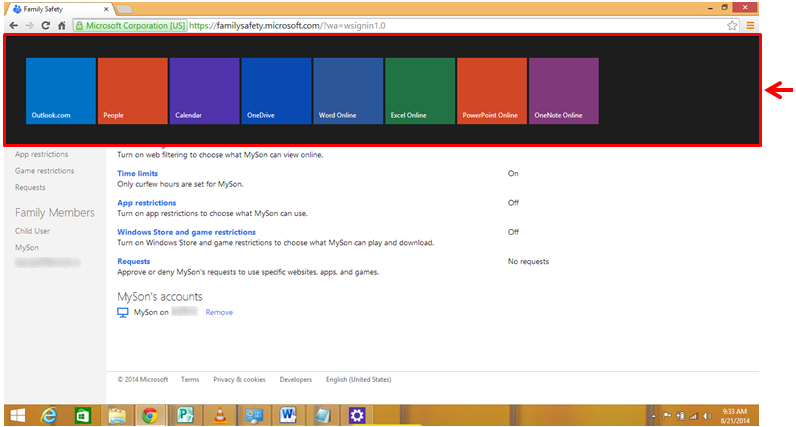Reload the Family Safety page
Viewport: 796px width, 427px height.
coord(46,25)
